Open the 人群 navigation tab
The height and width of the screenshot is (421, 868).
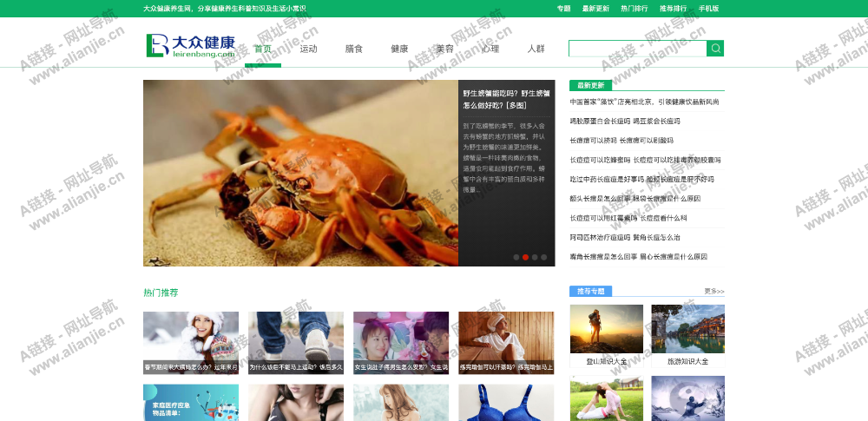(536, 49)
